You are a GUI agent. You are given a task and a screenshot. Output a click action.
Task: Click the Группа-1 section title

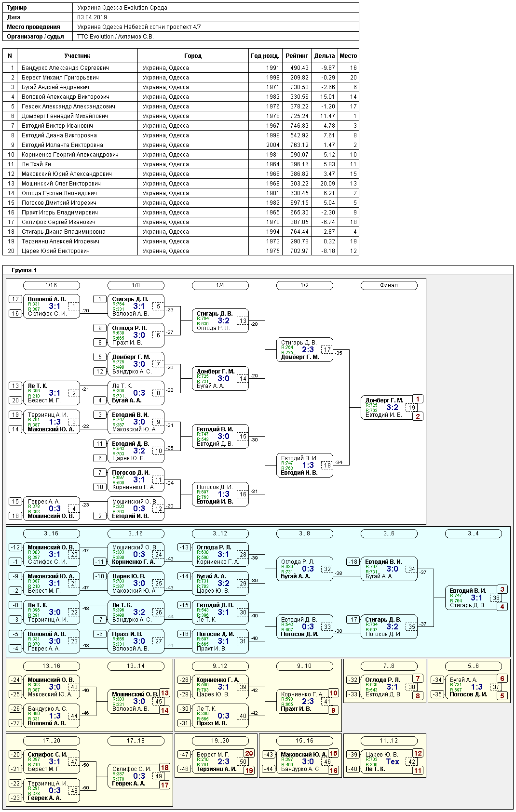click(x=25, y=270)
